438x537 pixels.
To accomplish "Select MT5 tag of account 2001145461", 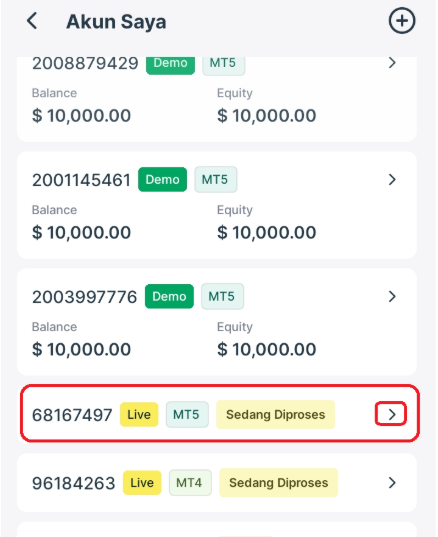I will point(215,179).
